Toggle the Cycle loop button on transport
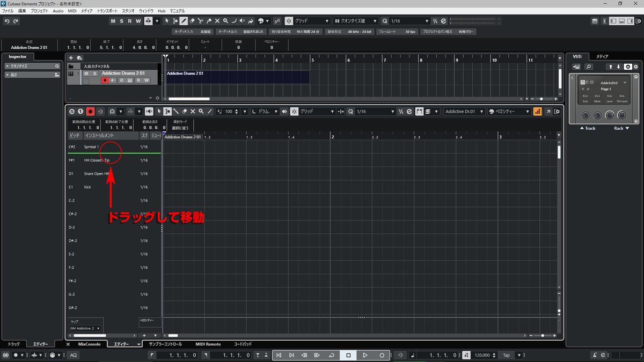The width and height of the screenshot is (644, 362). pyautogui.click(x=331, y=355)
